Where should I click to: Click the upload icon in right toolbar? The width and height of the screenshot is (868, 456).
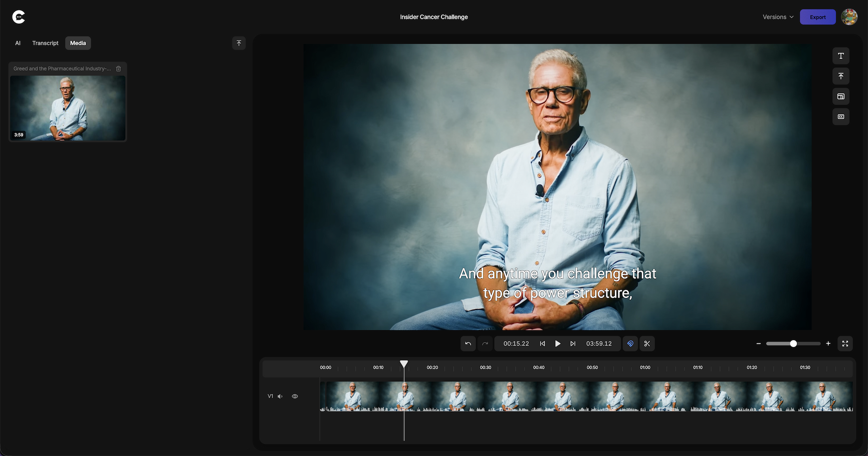840,76
